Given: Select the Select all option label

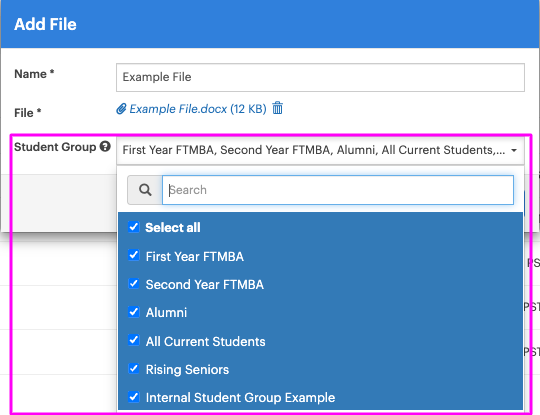Looking at the screenshot, I should point(173,228).
